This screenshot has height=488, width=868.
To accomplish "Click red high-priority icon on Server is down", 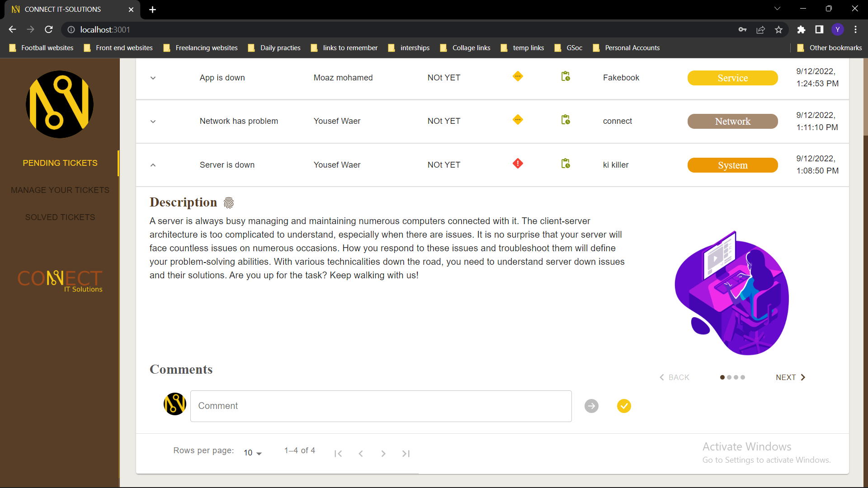I will pyautogui.click(x=518, y=164).
